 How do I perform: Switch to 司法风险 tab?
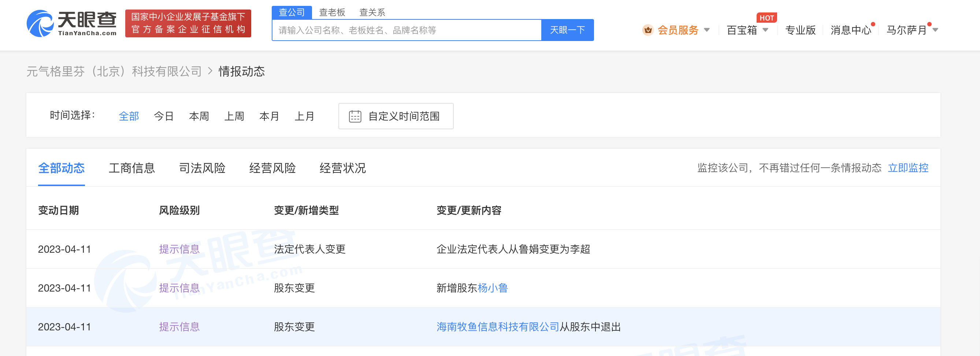coord(202,168)
